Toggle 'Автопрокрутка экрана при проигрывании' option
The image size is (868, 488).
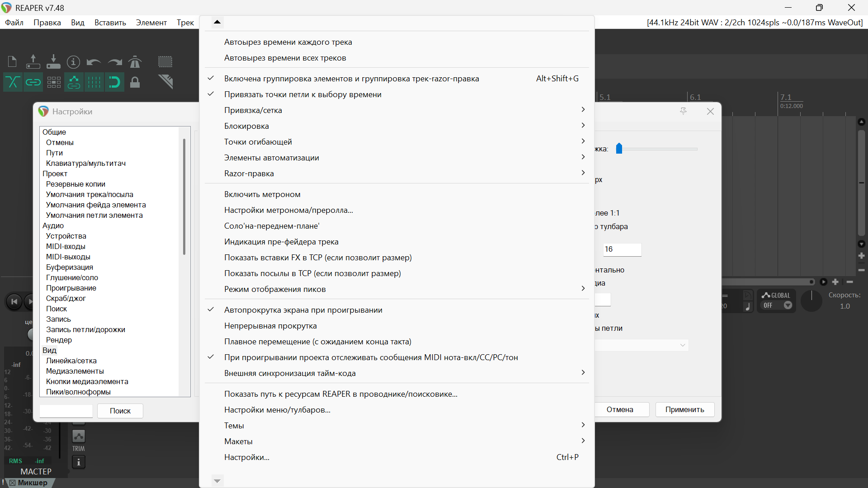(x=303, y=310)
